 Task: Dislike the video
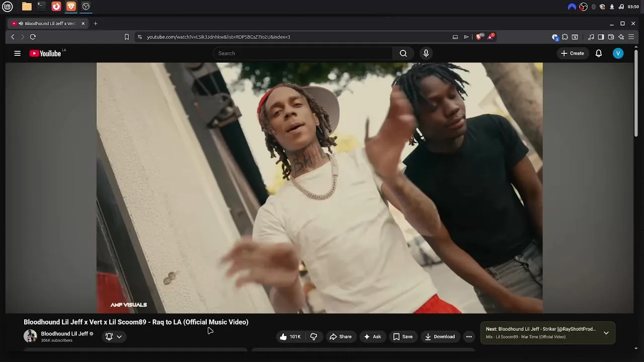coord(314,337)
